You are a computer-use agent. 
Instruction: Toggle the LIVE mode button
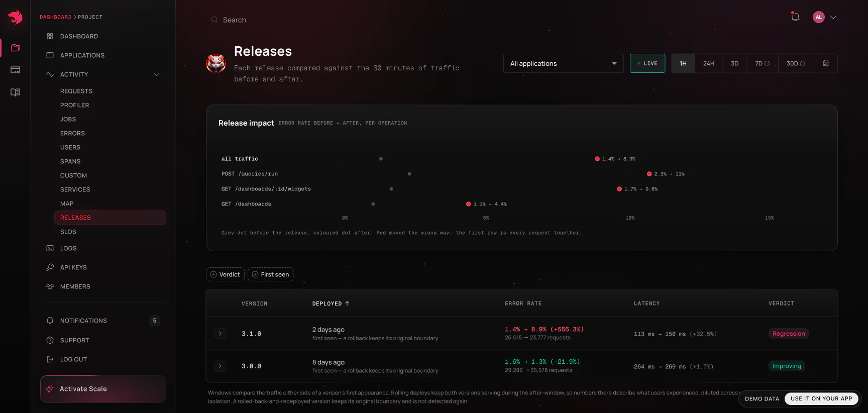647,63
